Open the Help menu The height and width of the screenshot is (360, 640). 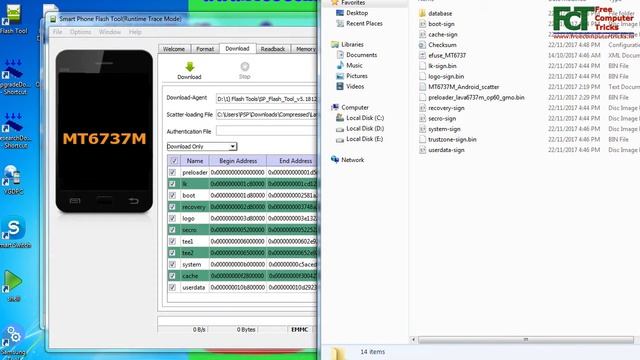135,32
